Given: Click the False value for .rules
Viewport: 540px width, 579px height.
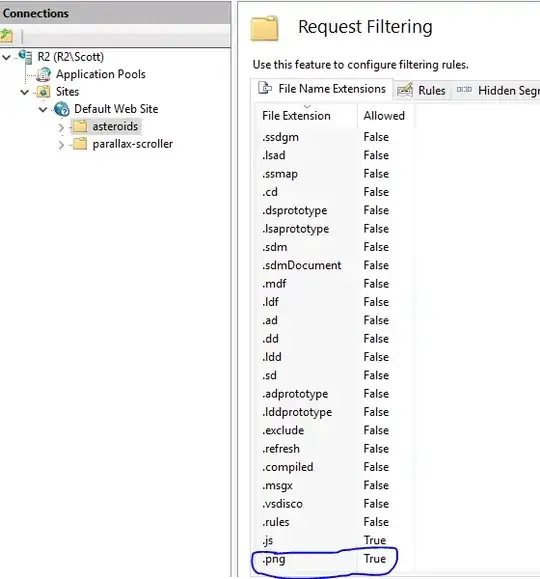Looking at the screenshot, I should click(x=376, y=522).
